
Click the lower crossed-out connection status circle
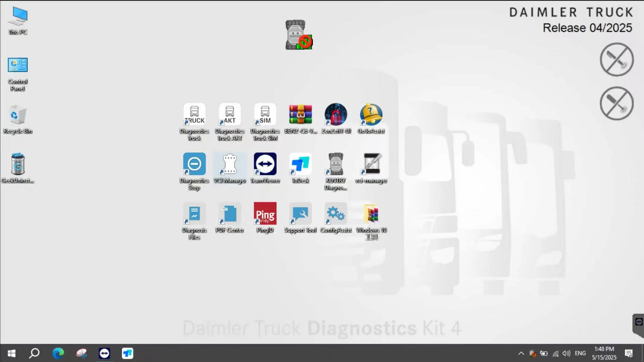(616, 103)
